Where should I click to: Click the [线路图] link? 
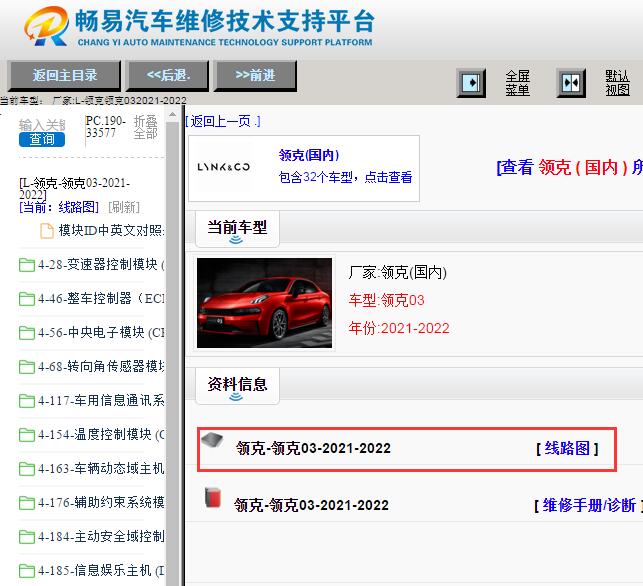pos(567,449)
